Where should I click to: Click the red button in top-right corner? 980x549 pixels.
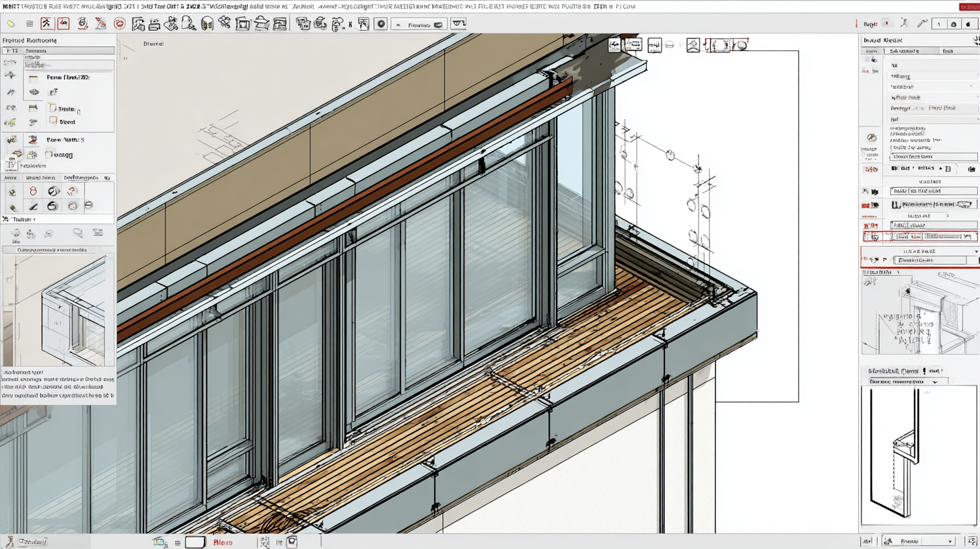pyautogui.click(x=969, y=6)
